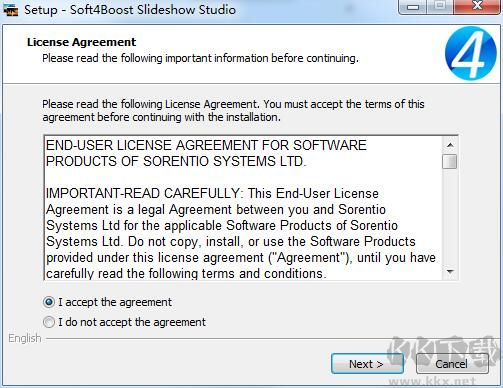Screen dimensions: 503x388
Task: Click the 'I accept the agreement' label text
Action: [115, 302]
